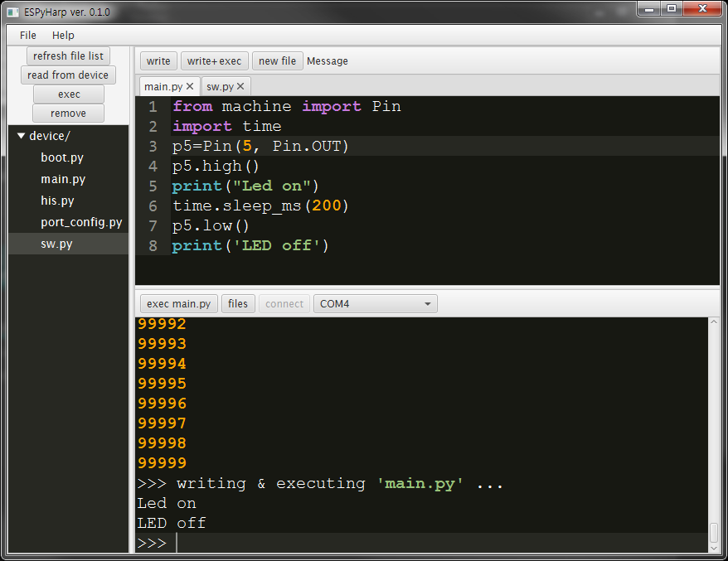This screenshot has height=561, width=728.
Task: Open the COM4 port dropdown
Action: point(375,304)
